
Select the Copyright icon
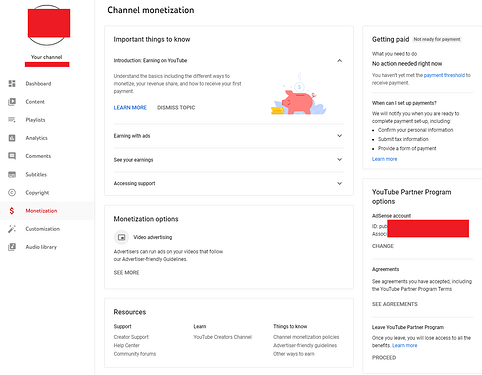(12, 192)
